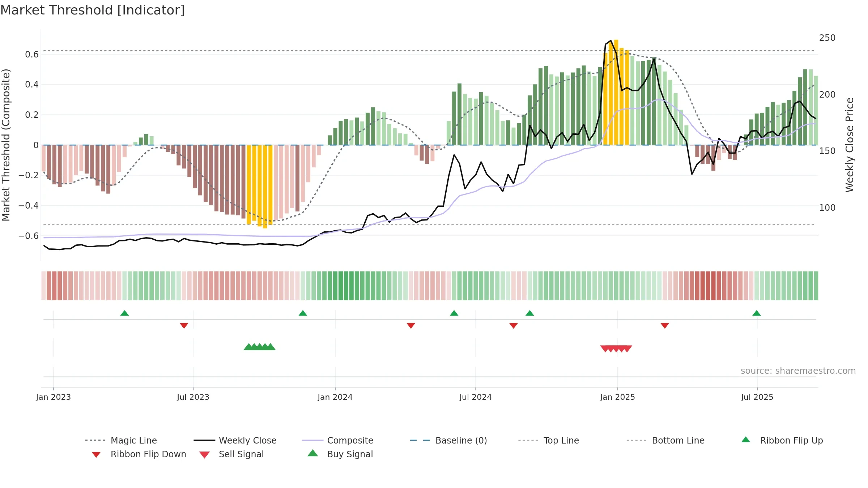Image resolution: width=868 pixels, height=488 pixels.
Task: Click the Jul 2023 x-axis label
Action: (193, 397)
